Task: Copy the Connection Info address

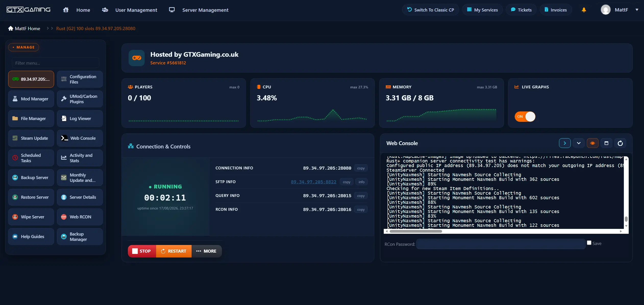Action: coord(361,168)
